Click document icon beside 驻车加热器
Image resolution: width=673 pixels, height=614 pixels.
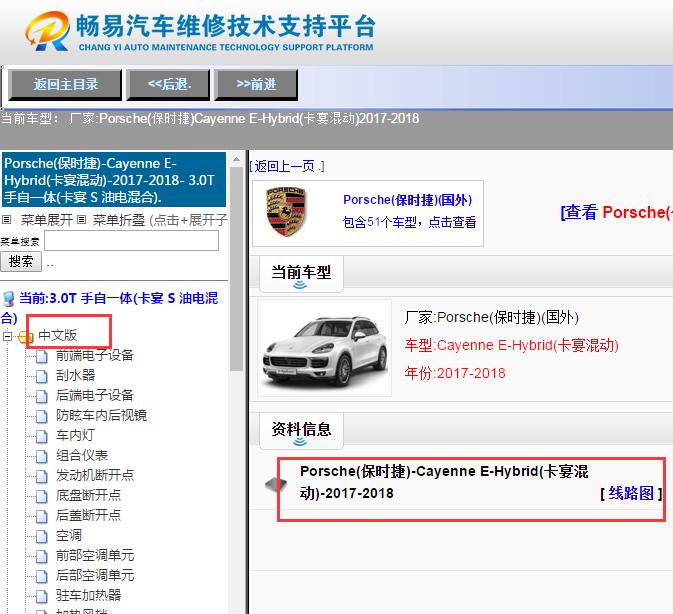click(42, 597)
